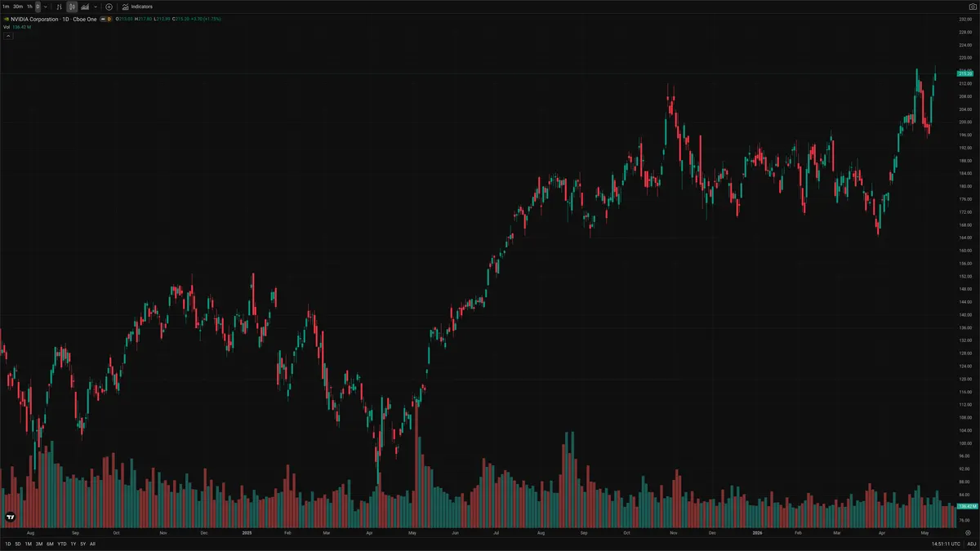Click the 2025 label on time axis
This screenshot has height=551, width=980.
click(x=248, y=532)
